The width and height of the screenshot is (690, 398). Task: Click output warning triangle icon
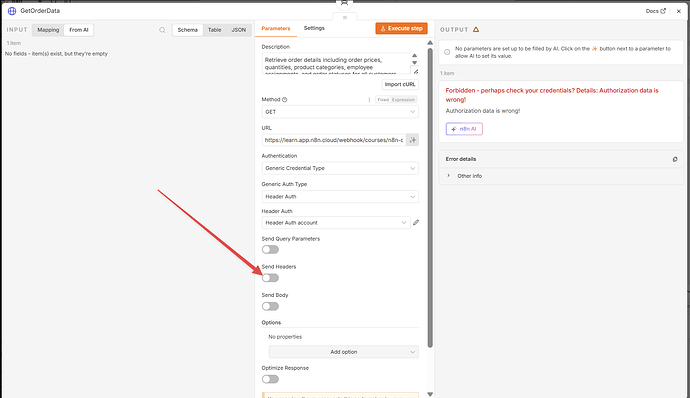tap(476, 29)
